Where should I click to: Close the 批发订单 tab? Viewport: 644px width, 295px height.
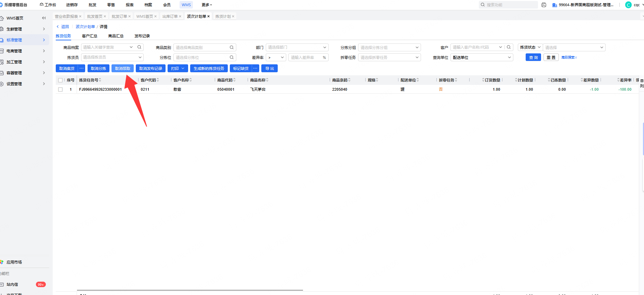click(x=129, y=16)
